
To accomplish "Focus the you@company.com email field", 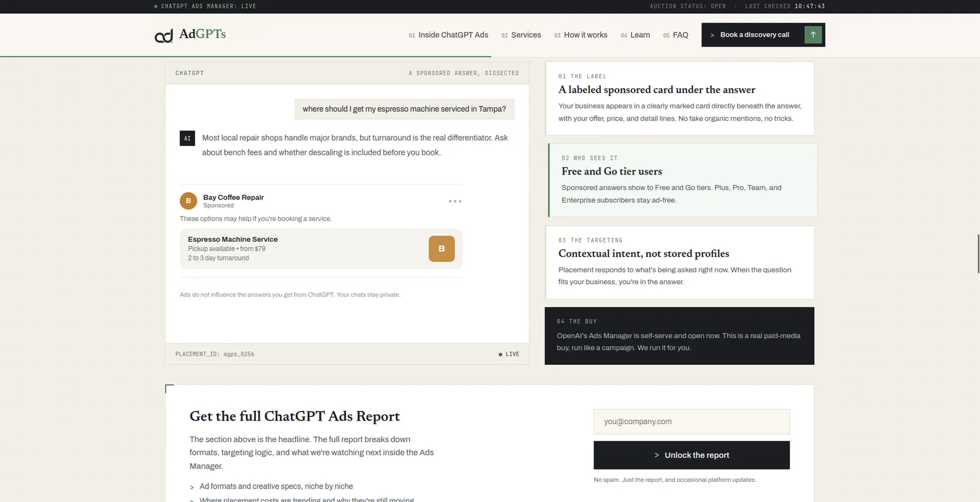I will [x=692, y=422].
